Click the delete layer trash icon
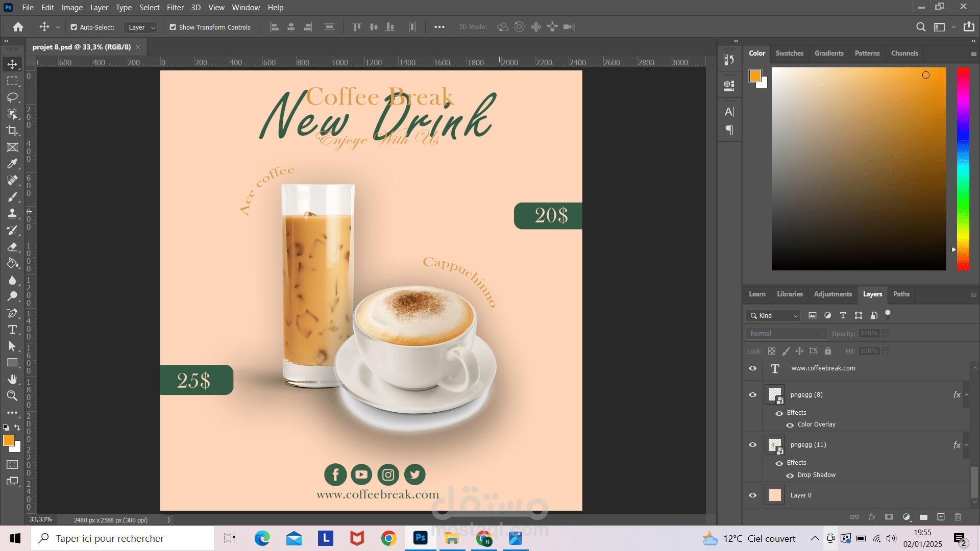The image size is (980, 551). coord(958,517)
